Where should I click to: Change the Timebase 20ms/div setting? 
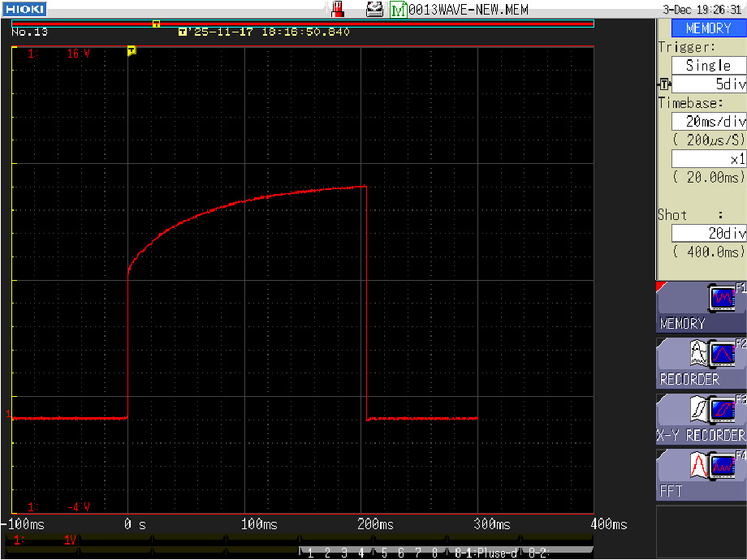(x=709, y=121)
